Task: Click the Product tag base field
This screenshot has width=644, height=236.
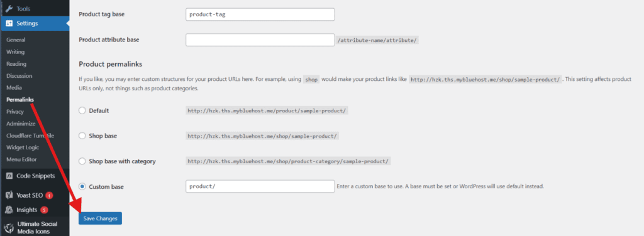Action: [260, 14]
